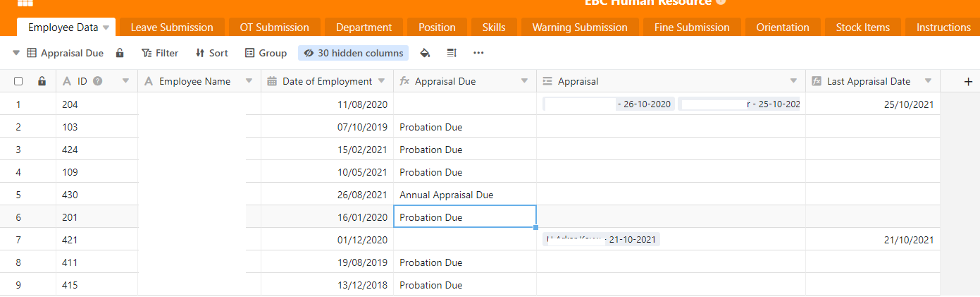Viewport: 980px width, 297px height.
Task: Open the Last Appraisal Date column menu
Action: (x=928, y=81)
